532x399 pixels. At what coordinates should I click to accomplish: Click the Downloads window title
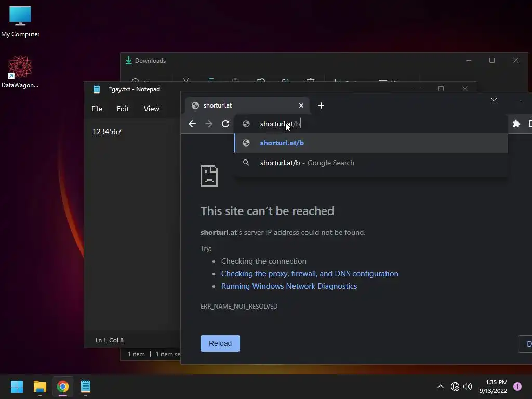tap(150, 61)
